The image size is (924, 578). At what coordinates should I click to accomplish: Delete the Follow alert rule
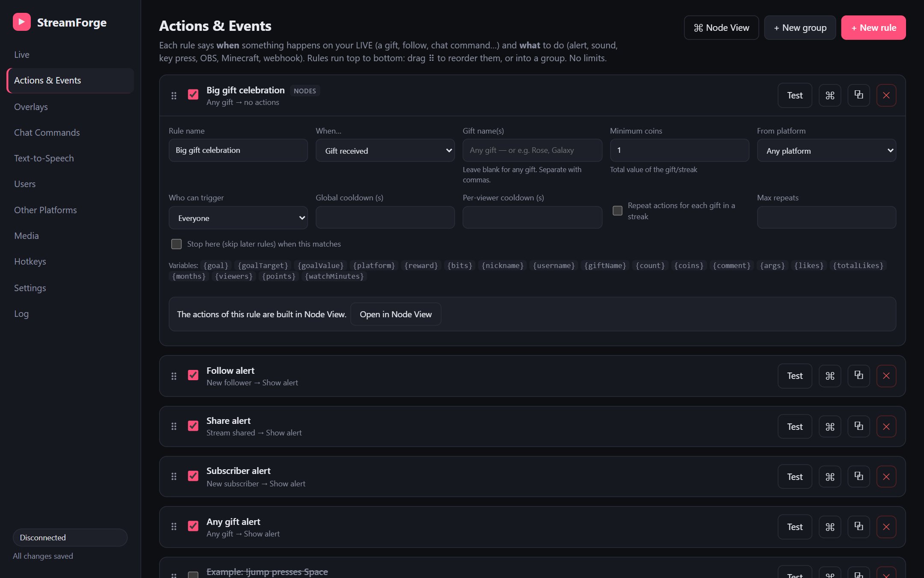pyautogui.click(x=886, y=376)
